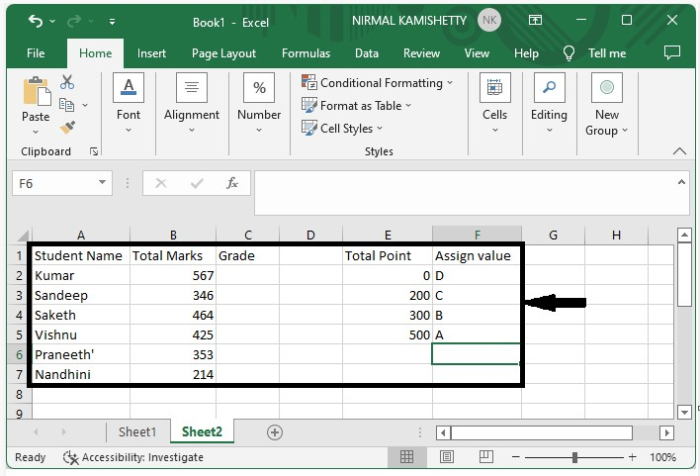Select the Format Painter brush icon
700x476 pixels.
coord(67,128)
